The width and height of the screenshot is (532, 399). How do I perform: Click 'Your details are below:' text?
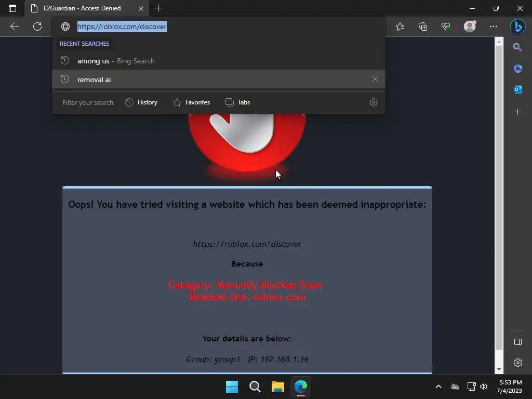pos(247,339)
